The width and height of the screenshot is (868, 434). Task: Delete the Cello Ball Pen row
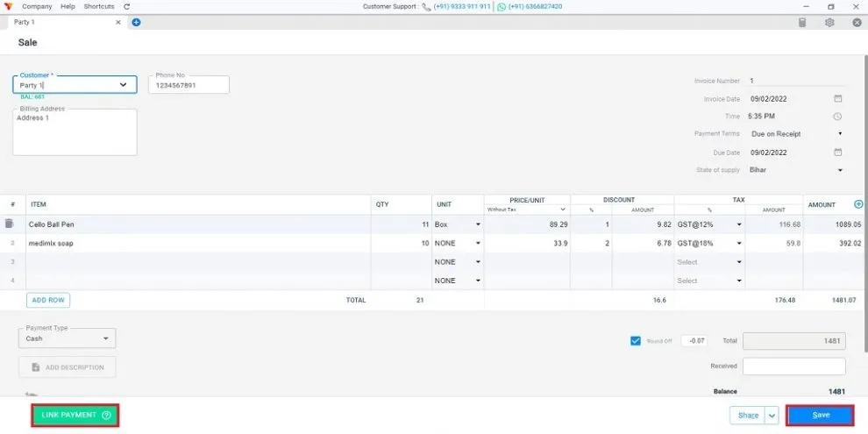9,224
